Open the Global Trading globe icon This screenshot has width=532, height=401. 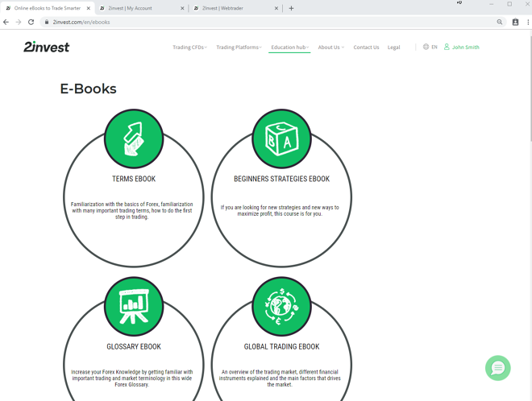pos(281,307)
